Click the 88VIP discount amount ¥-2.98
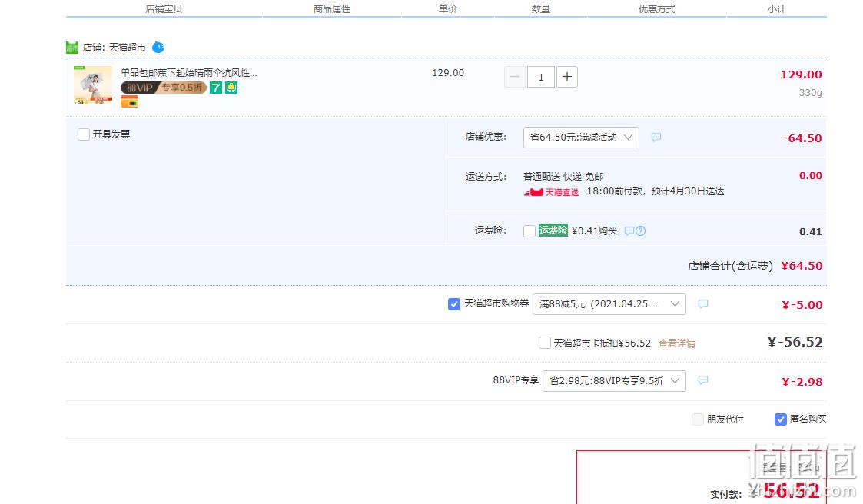This screenshot has width=863, height=504. point(802,382)
